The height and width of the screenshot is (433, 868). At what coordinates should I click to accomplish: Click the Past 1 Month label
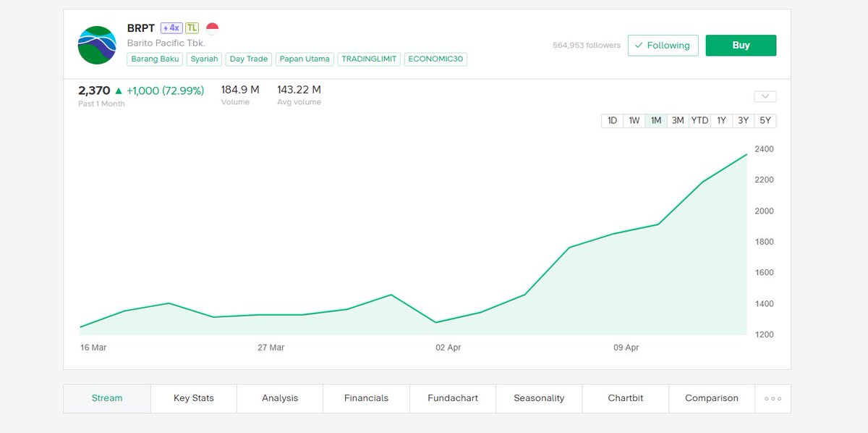pos(101,104)
